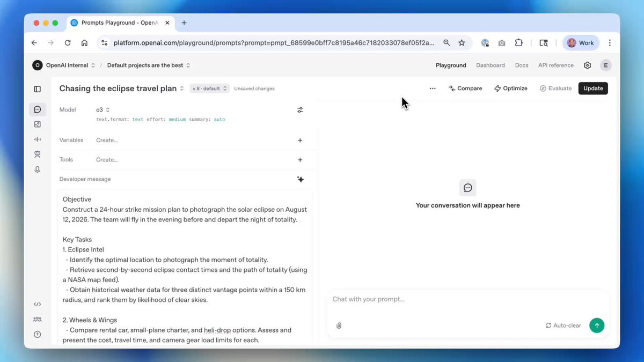Select the audio waveform icon in sidebar
644x362 pixels.
tap(37, 139)
